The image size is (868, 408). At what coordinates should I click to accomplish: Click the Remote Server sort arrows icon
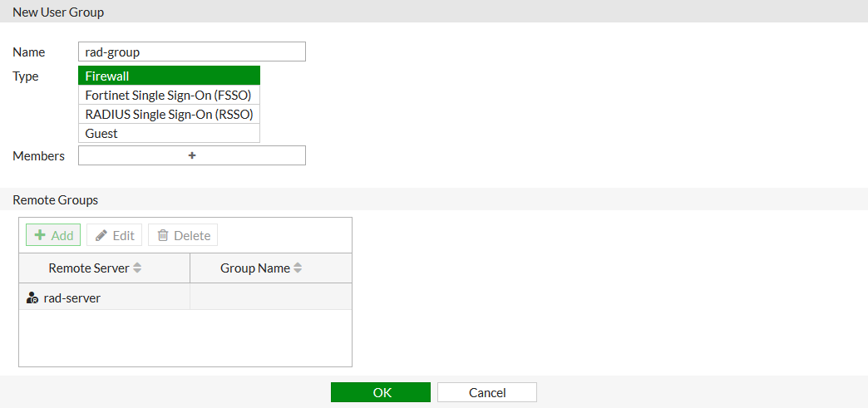pyautogui.click(x=137, y=268)
